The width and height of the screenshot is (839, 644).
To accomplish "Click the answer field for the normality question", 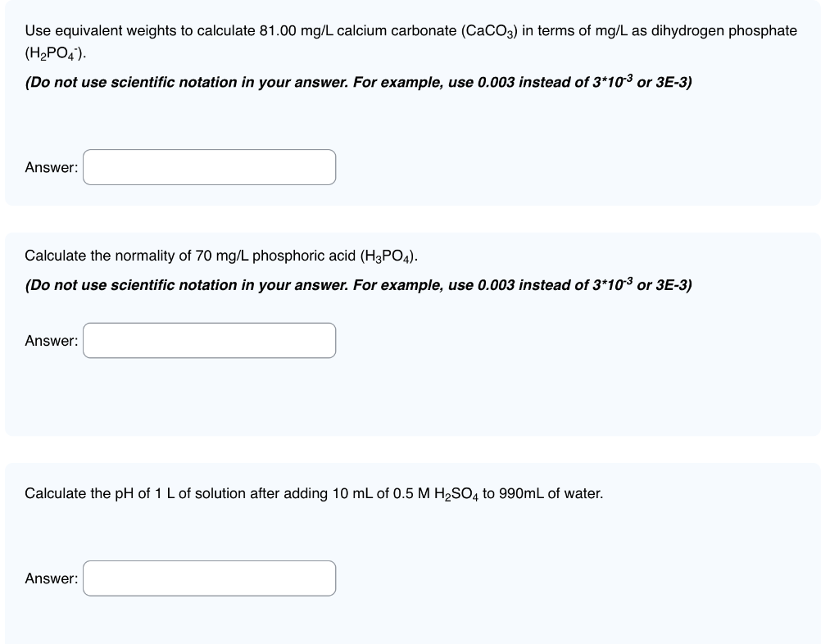I will (209, 340).
